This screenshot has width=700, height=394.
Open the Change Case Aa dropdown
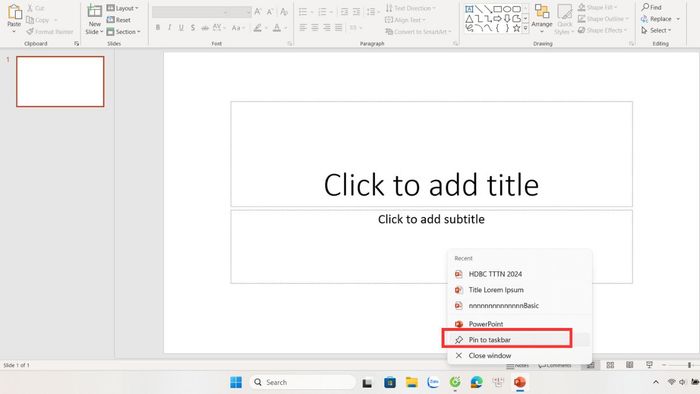[x=238, y=28]
